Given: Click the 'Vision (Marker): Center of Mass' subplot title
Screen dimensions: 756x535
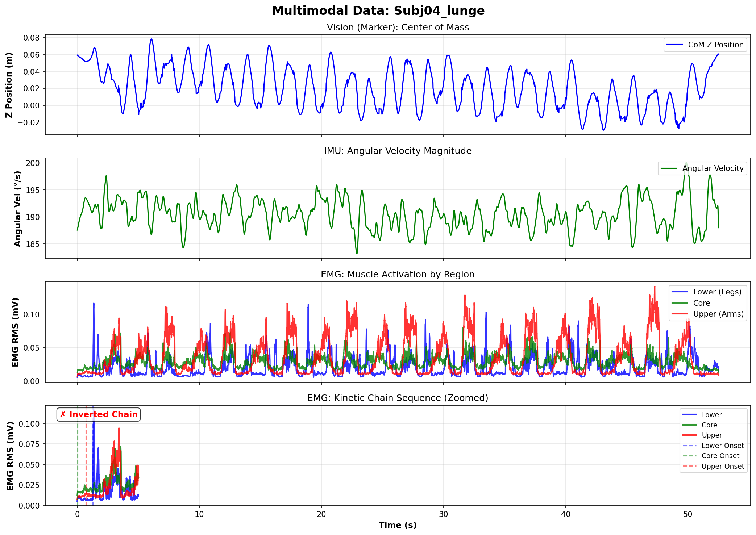Looking at the screenshot, I should pyautogui.click(x=398, y=28).
